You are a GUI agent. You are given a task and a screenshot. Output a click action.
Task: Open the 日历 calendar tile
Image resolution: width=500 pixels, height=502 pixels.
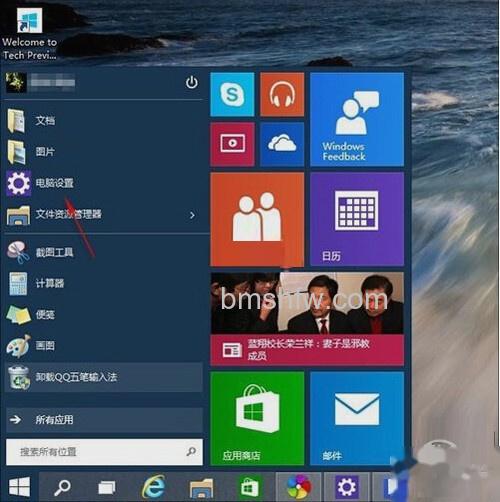[357, 219]
